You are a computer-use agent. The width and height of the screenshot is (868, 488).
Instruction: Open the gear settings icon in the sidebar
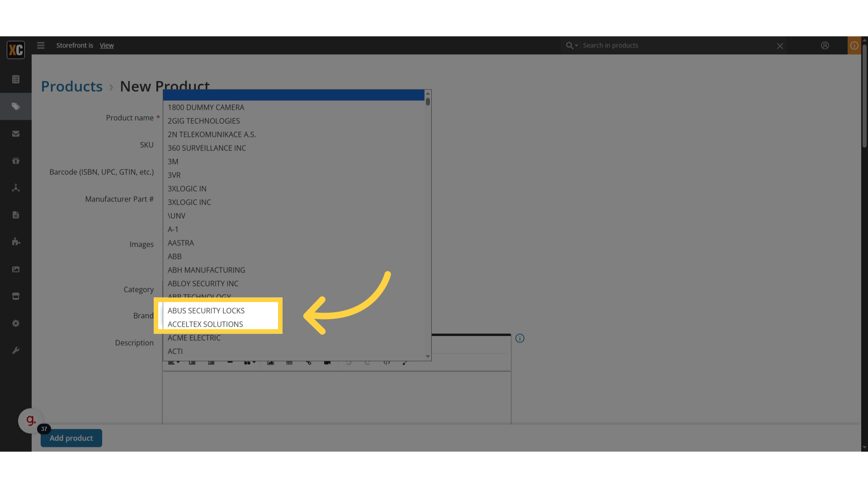(16, 324)
